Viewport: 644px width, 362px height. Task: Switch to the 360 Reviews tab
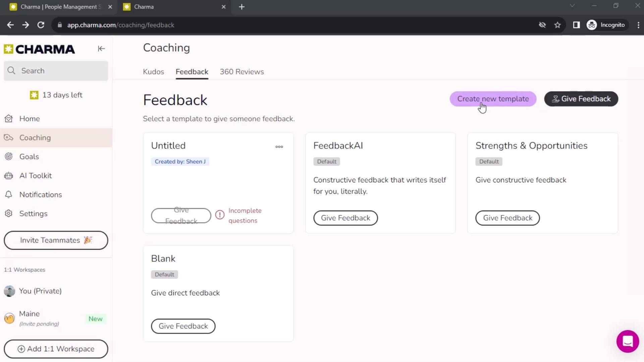(x=242, y=72)
